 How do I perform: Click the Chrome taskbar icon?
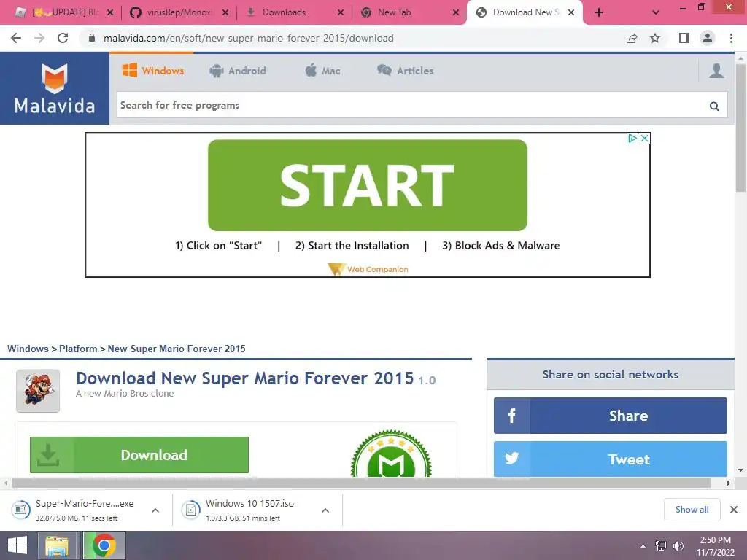tap(104, 545)
